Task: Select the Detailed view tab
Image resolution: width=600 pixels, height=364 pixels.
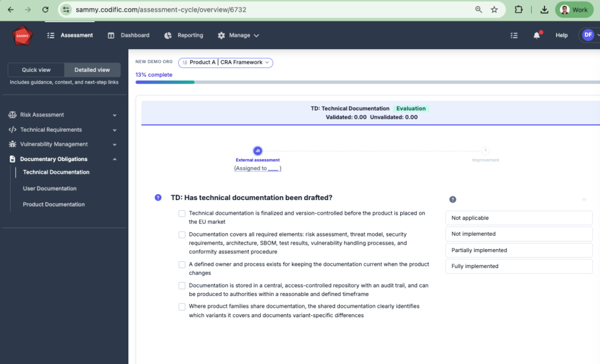Action: 92,70
